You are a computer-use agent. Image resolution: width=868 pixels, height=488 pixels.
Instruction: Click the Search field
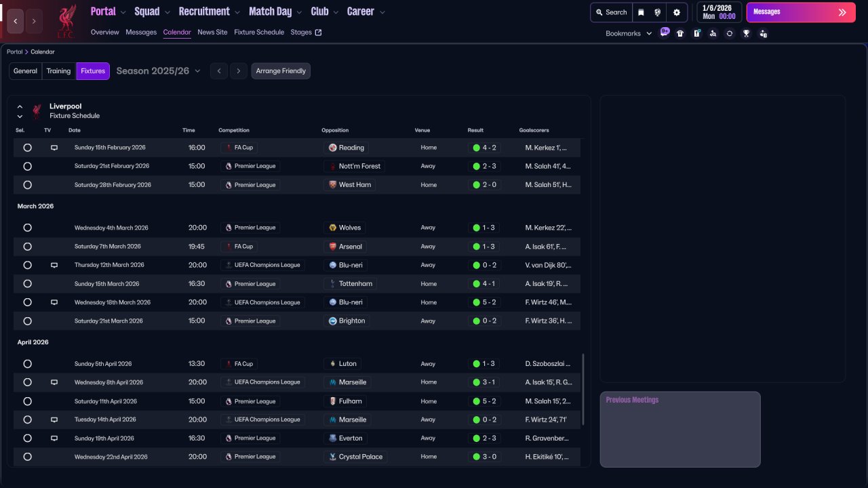point(611,12)
